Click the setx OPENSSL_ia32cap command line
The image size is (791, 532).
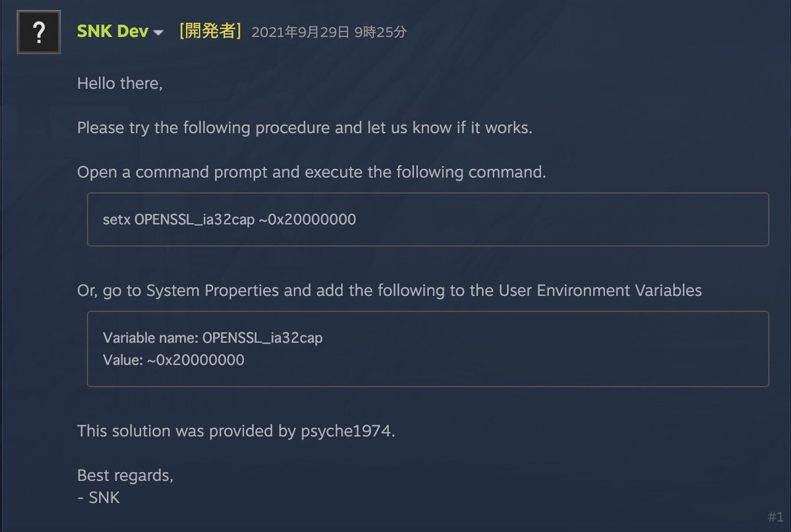coord(229,220)
